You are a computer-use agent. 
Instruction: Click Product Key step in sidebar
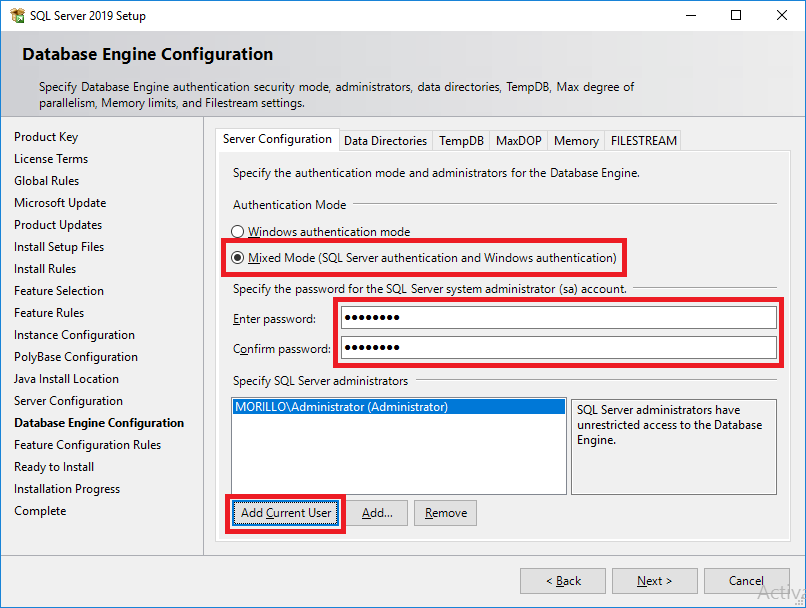[46, 137]
